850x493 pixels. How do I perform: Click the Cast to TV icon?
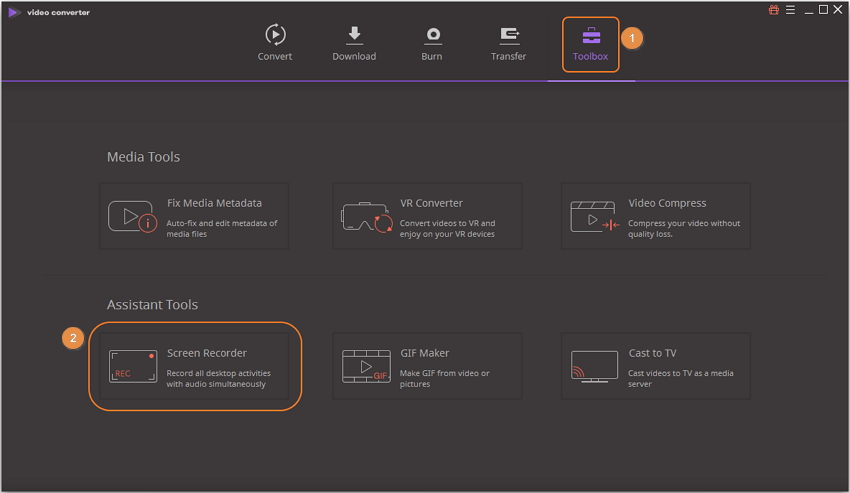pyautogui.click(x=594, y=367)
